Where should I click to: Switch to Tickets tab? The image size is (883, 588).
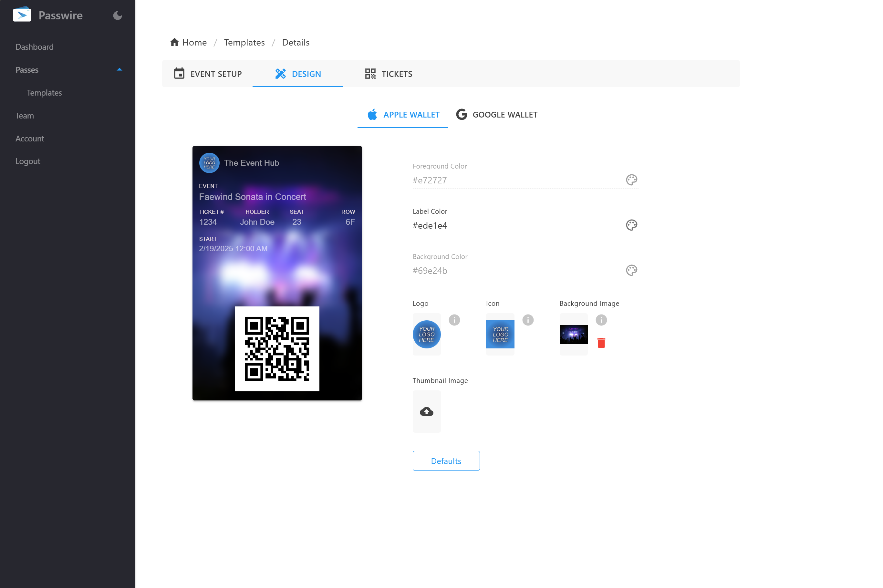pos(388,74)
